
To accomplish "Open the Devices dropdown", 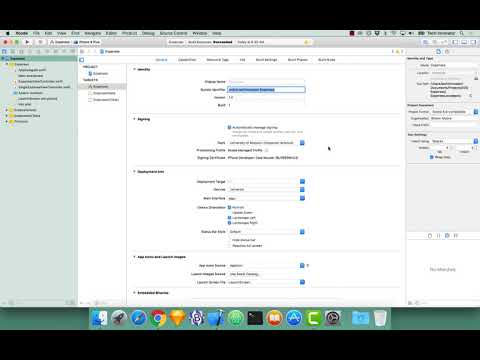I will pyautogui.click(x=266, y=189).
